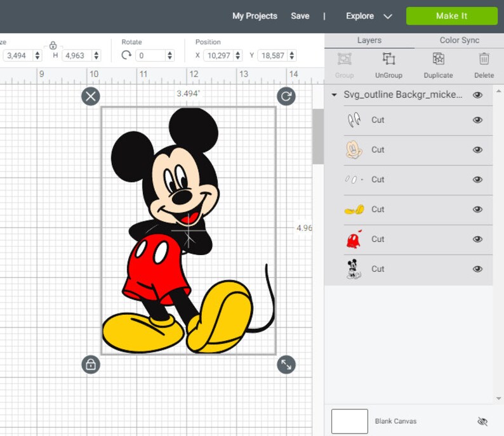Viewport: 504px width, 436px height.
Task: Click the rotate handle on selection
Action: [286, 96]
